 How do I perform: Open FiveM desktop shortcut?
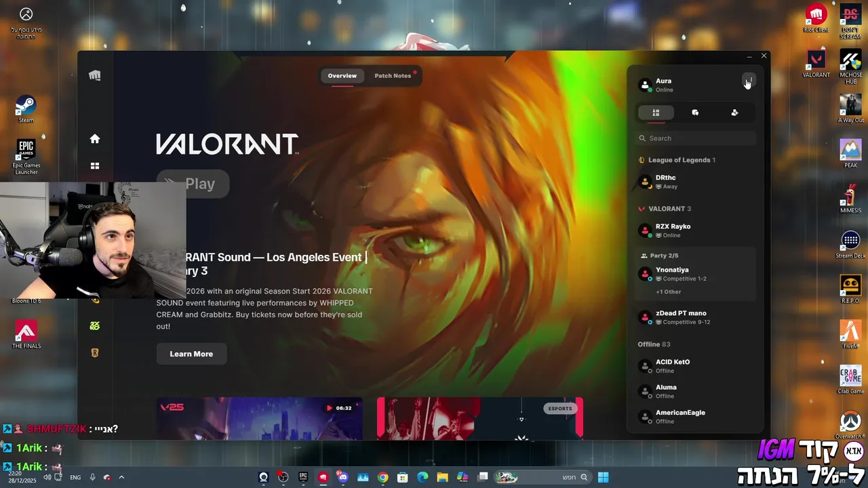point(850,335)
